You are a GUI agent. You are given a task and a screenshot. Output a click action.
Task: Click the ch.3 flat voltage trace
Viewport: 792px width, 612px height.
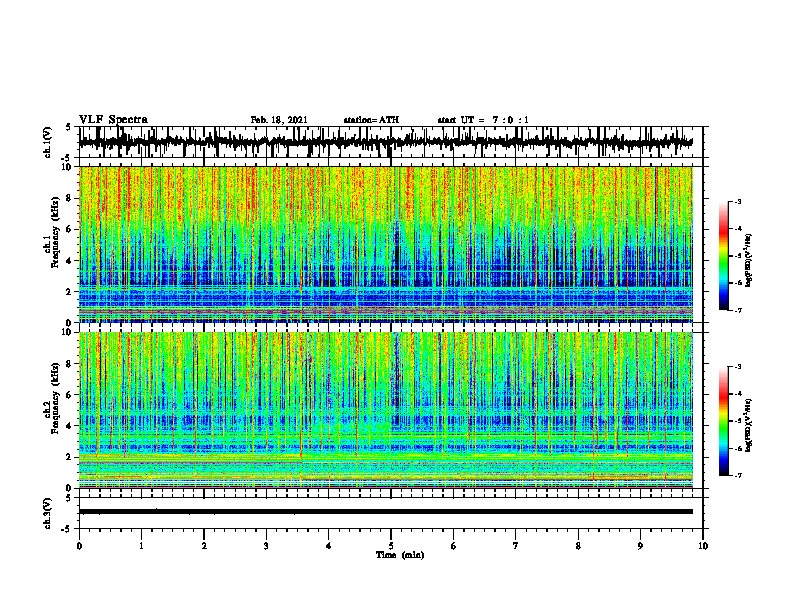tap(385, 512)
